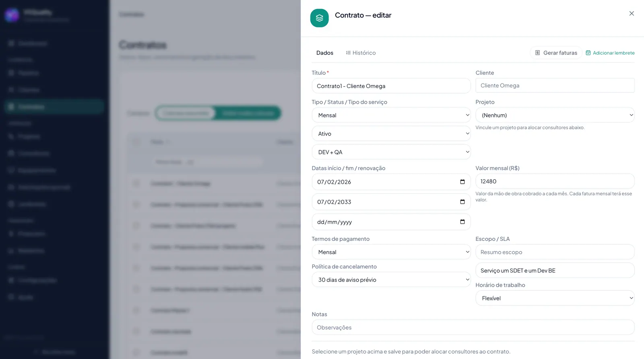
Task: Click the hint text 'Vincule um projeto para alocar consultores abaixo.'
Action: point(530,127)
